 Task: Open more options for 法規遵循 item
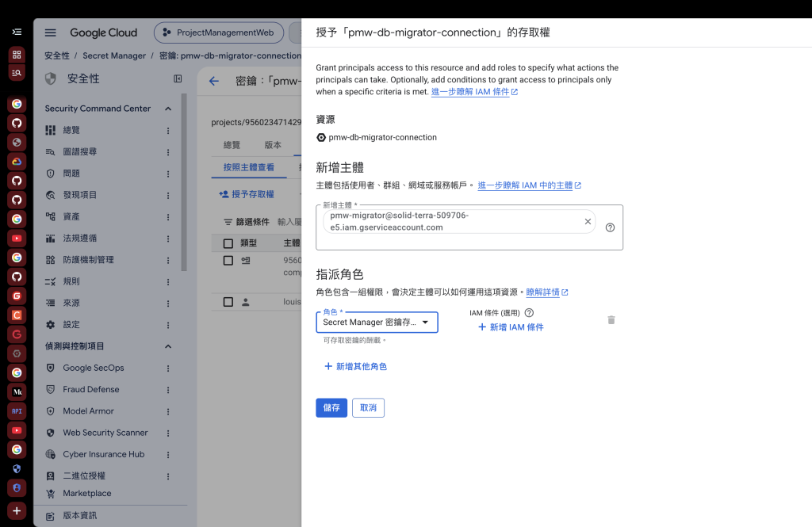coord(168,239)
